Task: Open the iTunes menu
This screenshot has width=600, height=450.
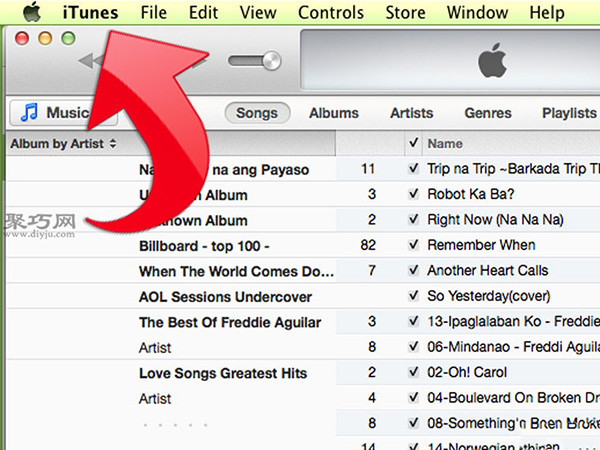Action: point(89,13)
